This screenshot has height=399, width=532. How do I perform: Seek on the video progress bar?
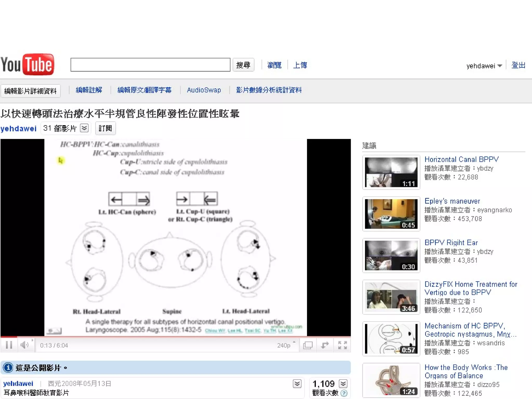click(175, 337)
